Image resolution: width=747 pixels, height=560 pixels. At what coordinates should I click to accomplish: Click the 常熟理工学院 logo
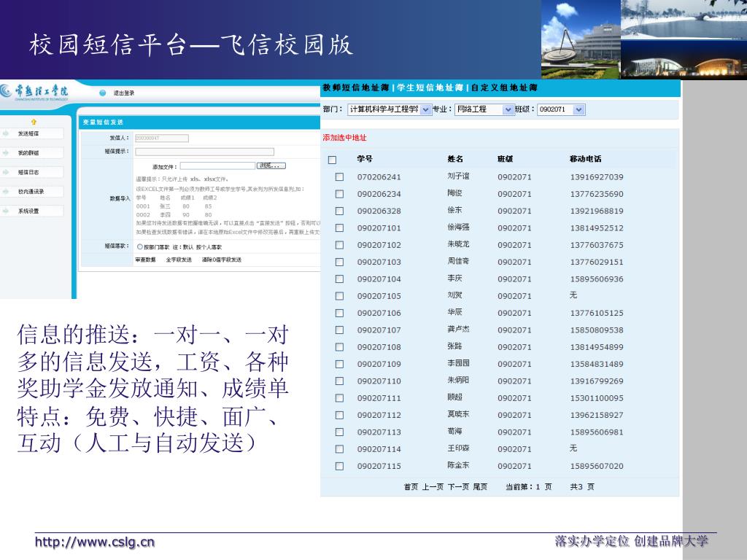point(34,91)
